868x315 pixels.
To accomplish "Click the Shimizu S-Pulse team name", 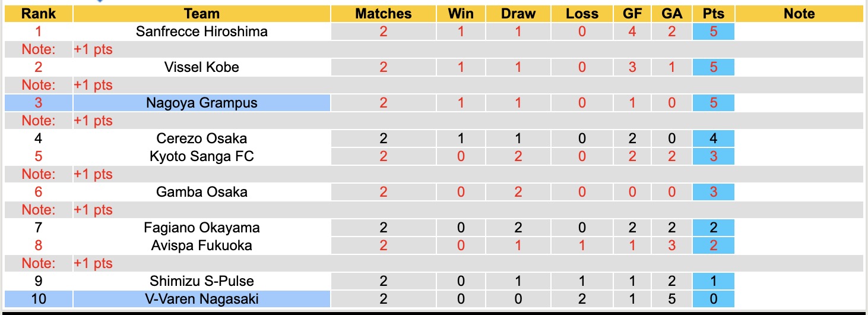I will click(202, 281).
